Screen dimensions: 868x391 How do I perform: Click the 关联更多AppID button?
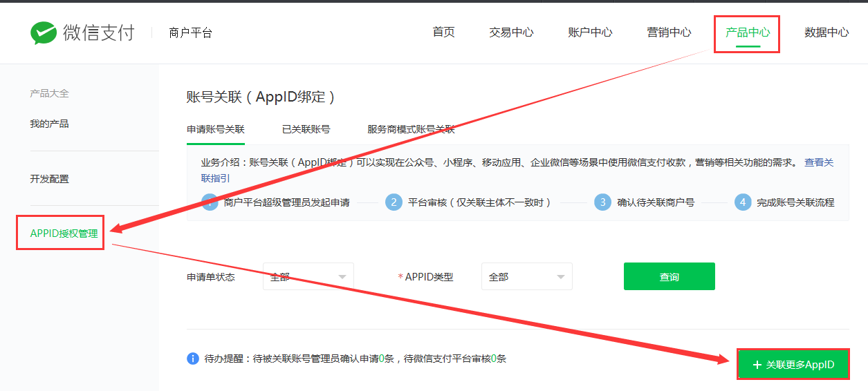793,364
